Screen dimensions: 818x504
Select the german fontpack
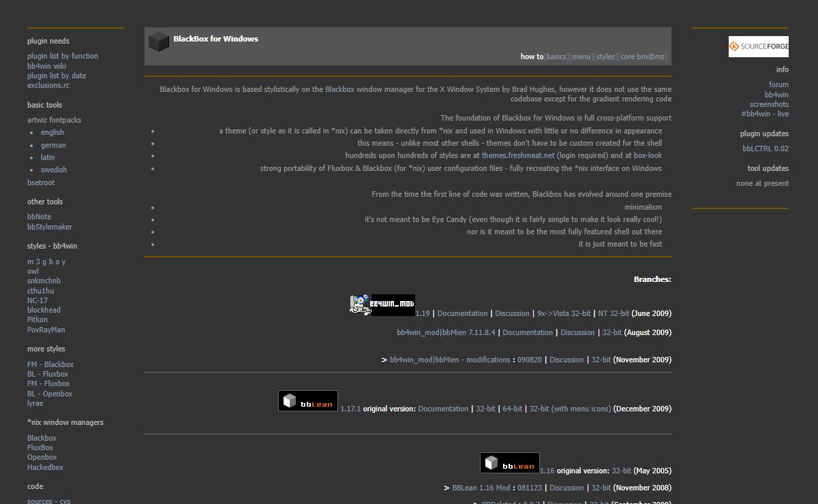(53, 145)
